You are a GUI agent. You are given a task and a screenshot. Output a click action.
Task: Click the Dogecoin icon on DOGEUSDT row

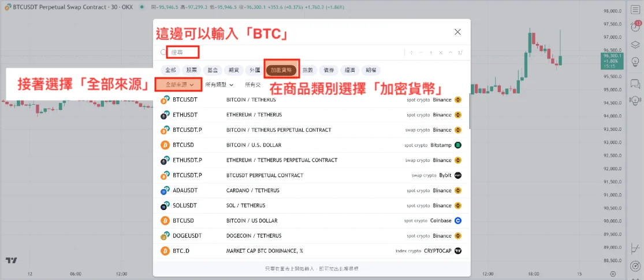165,236
